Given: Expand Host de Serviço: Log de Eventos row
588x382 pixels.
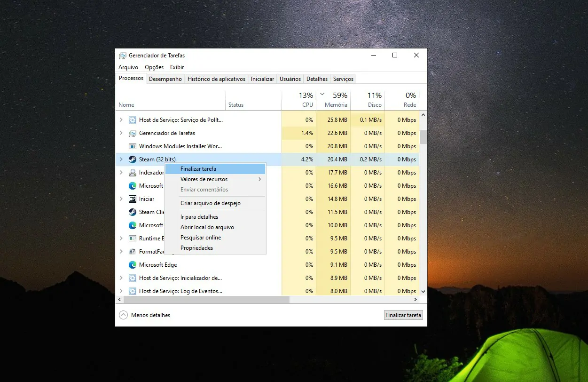Looking at the screenshot, I should (x=121, y=291).
